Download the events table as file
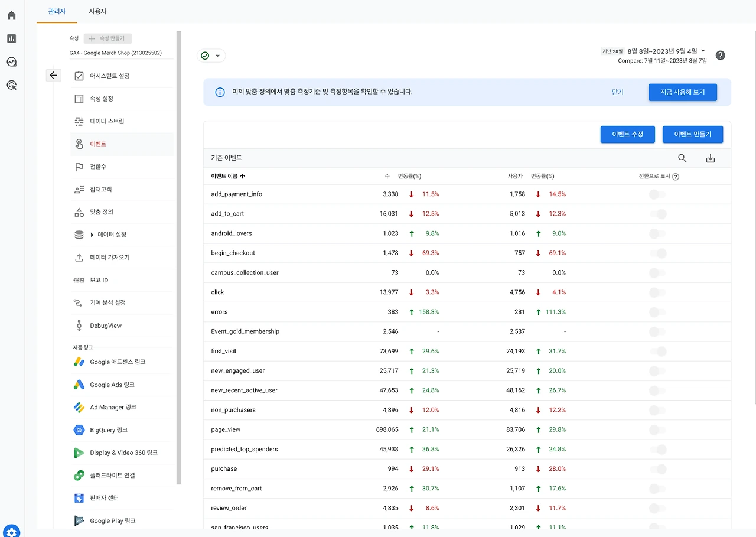Screen dimensions: 756x537 [711, 158]
